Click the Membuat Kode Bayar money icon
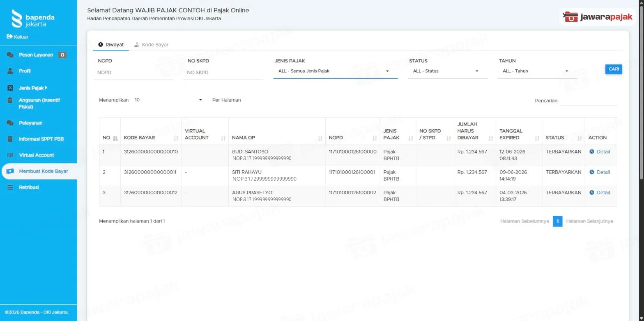Screen dimensions: 644x321 click(x=10, y=171)
